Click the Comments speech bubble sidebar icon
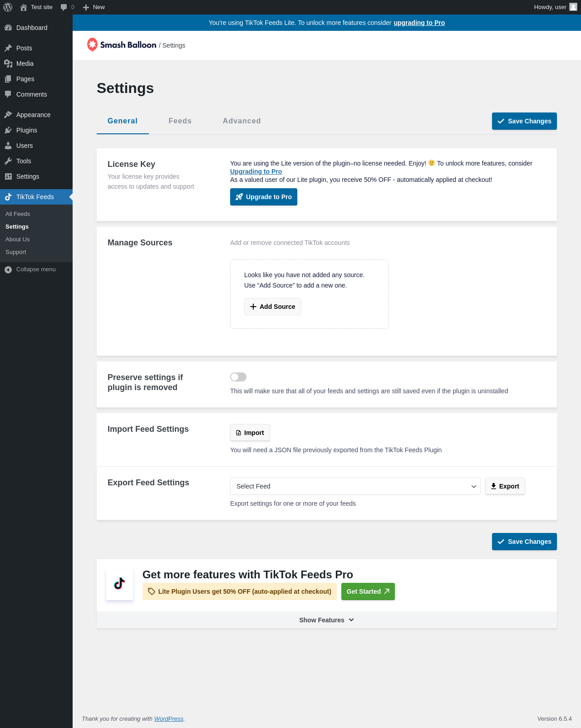581x728 pixels. (8, 94)
